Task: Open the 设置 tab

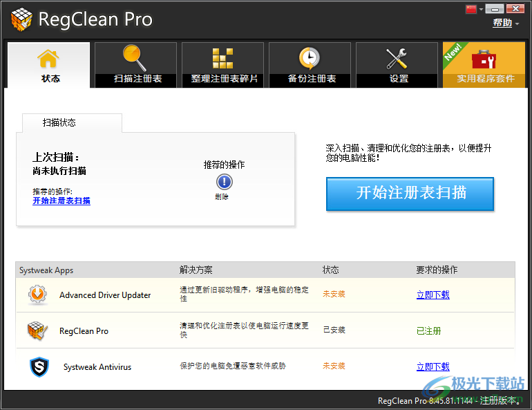Action: click(x=397, y=65)
